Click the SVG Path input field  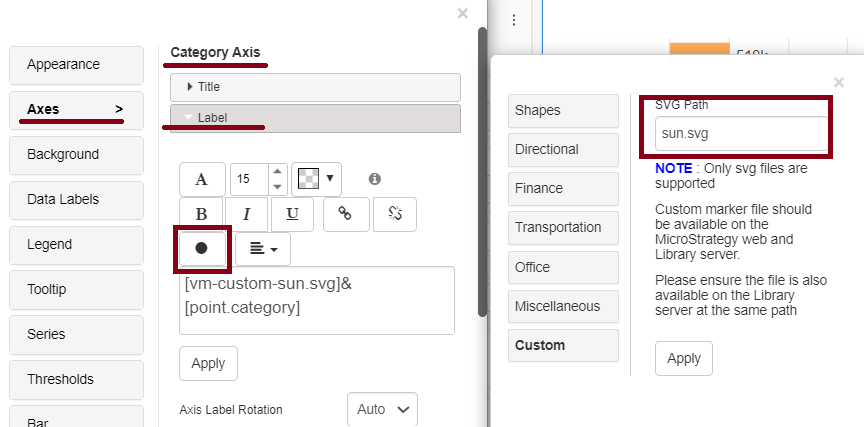pyautogui.click(x=739, y=132)
